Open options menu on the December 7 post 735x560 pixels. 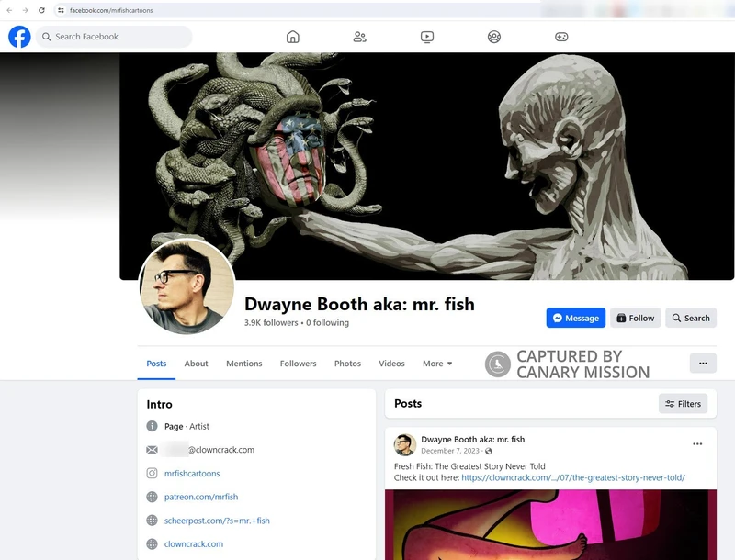click(698, 442)
